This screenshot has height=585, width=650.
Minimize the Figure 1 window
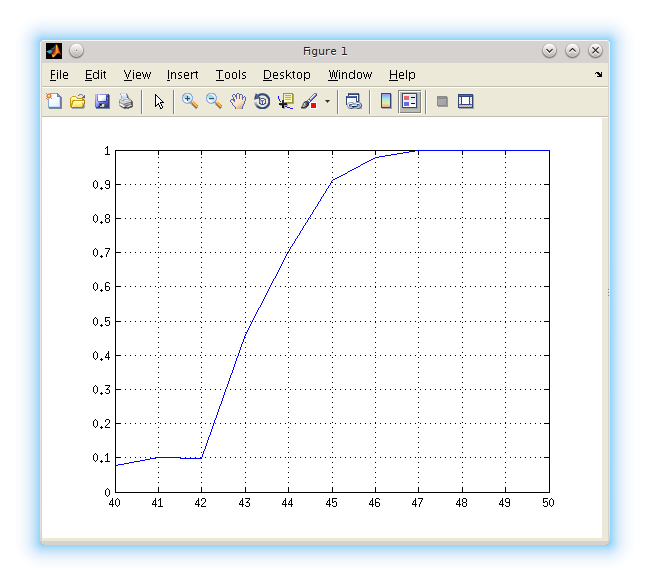[549, 51]
